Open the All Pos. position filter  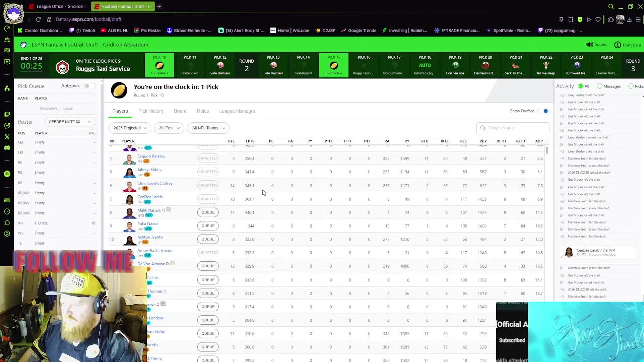169,128
